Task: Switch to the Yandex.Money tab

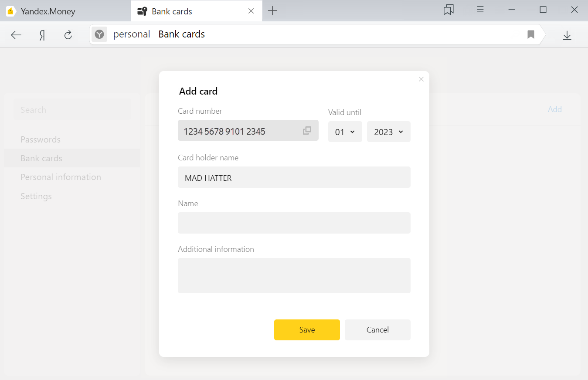Action: tap(65, 11)
